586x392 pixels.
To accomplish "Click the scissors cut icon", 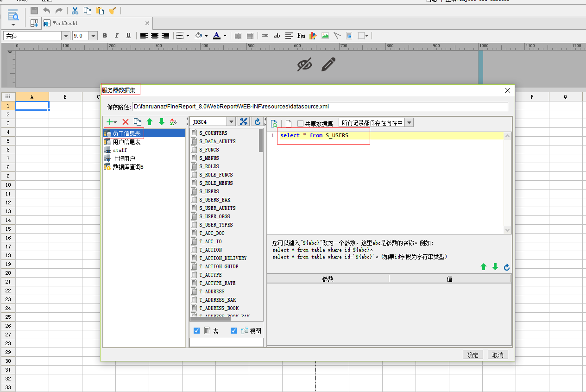I will 75,10.
